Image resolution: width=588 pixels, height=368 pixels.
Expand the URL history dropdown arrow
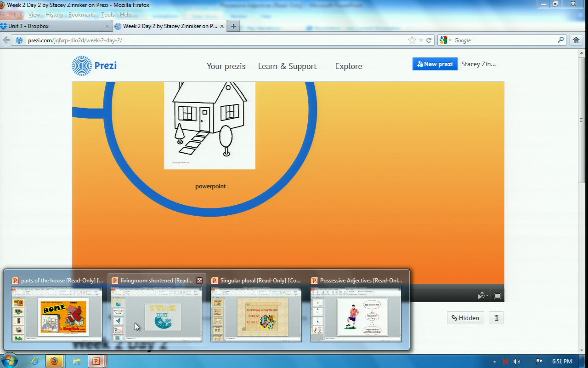pos(421,40)
